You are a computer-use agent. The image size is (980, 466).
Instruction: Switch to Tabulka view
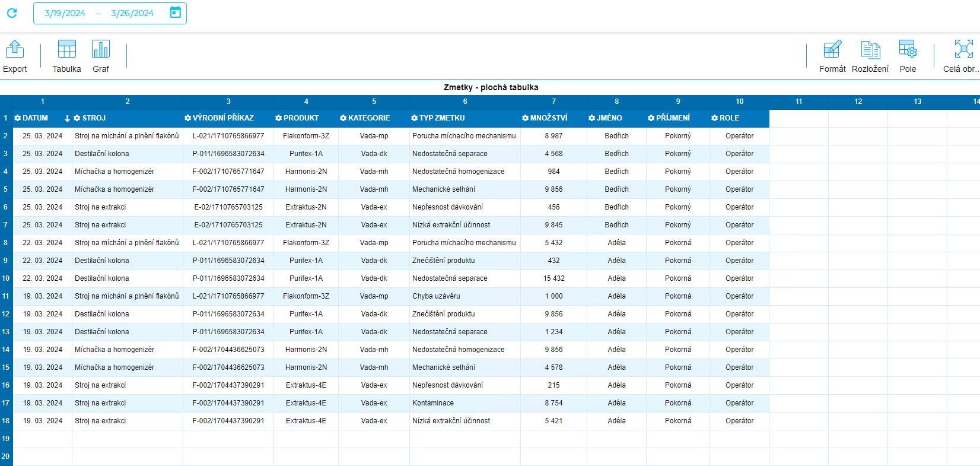coord(66,57)
